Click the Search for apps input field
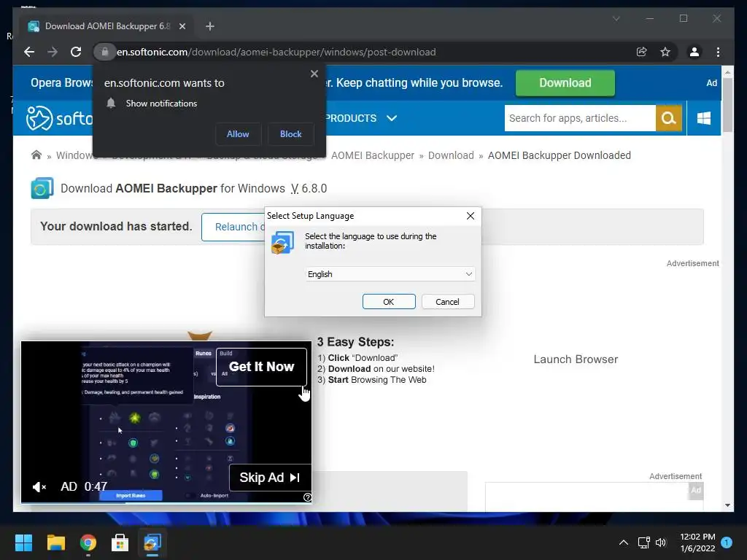 coord(580,118)
